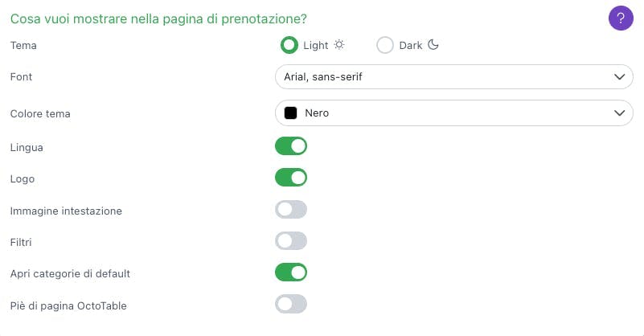Screen dimensions: 644x336
Task: Click the black Nero color swatch
Action: [291, 113]
